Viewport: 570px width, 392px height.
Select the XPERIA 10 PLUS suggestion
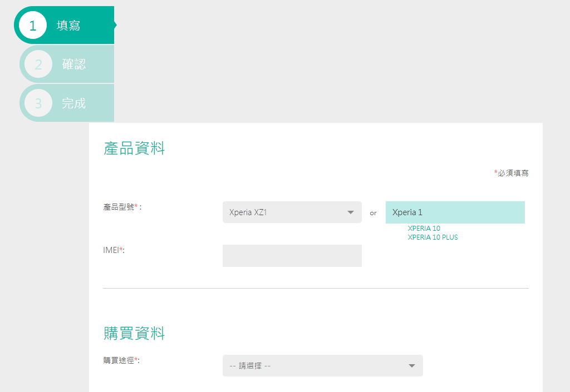(433, 237)
